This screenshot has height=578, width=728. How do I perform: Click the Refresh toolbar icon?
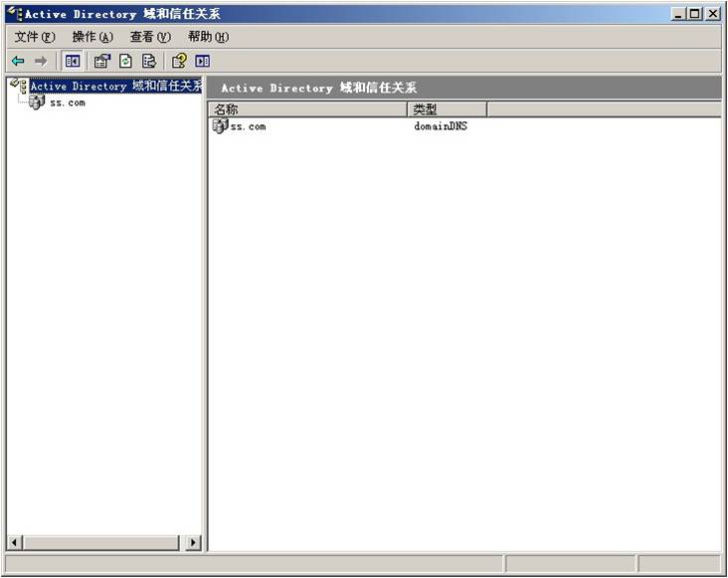(126, 61)
